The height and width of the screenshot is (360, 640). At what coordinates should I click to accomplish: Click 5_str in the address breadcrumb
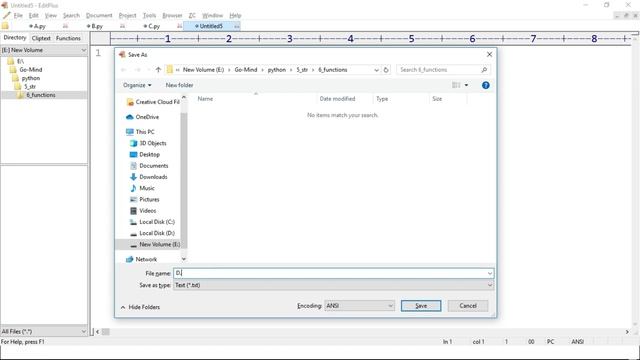tap(302, 70)
